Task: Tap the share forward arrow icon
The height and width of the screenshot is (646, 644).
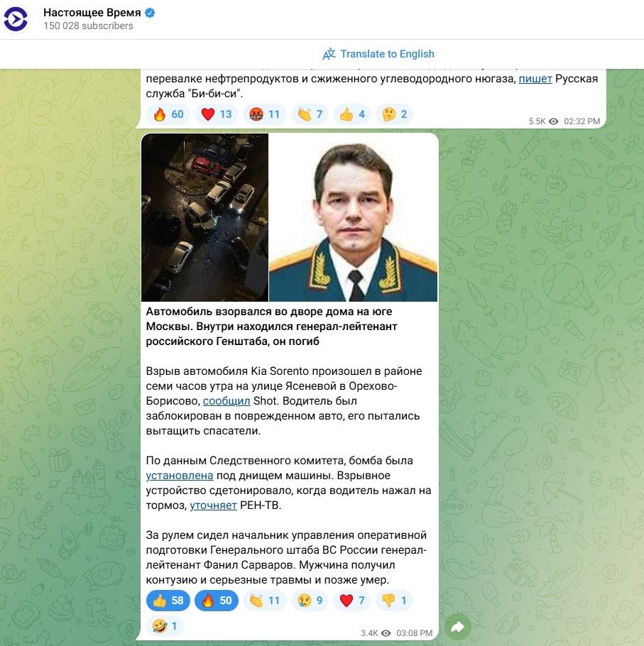Action: pyautogui.click(x=458, y=627)
